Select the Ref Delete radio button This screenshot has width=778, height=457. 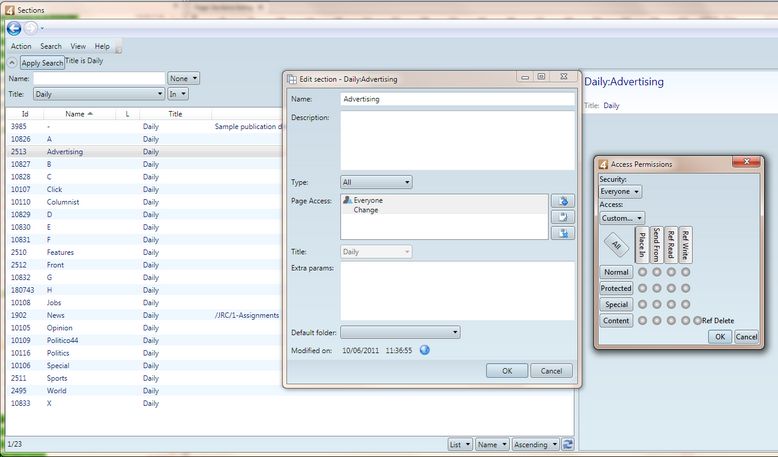point(698,321)
